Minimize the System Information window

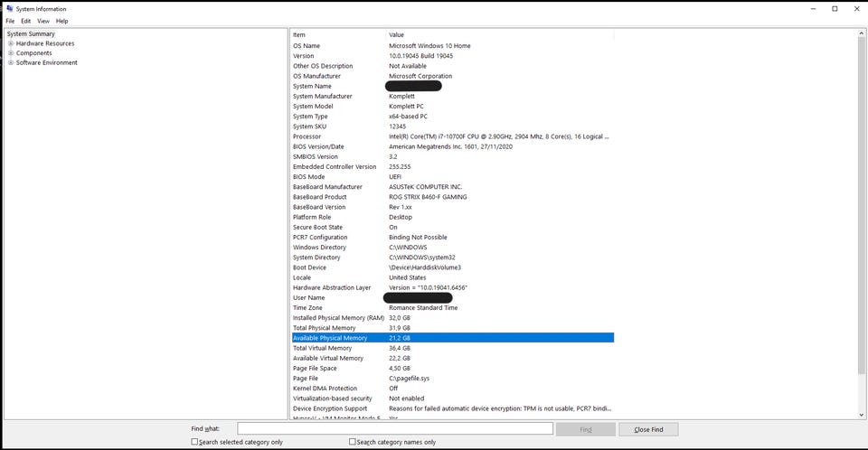(813, 9)
